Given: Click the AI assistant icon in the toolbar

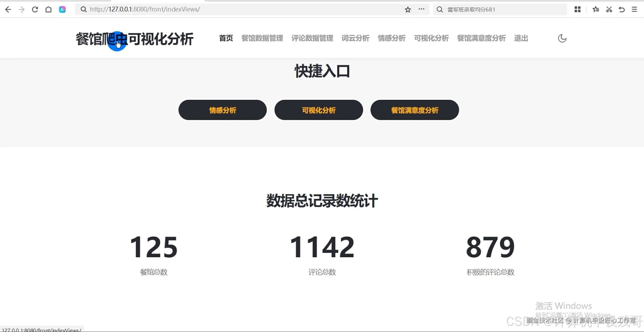Looking at the screenshot, I should click(x=62, y=9).
